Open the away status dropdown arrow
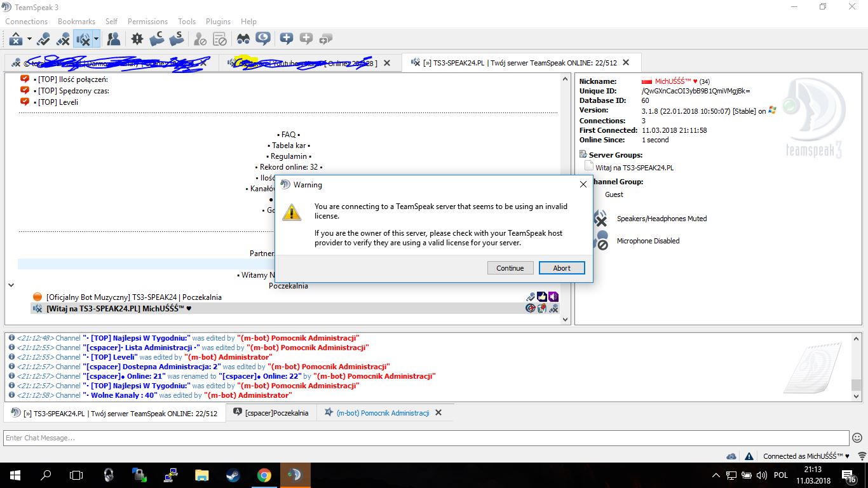 click(x=29, y=39)
